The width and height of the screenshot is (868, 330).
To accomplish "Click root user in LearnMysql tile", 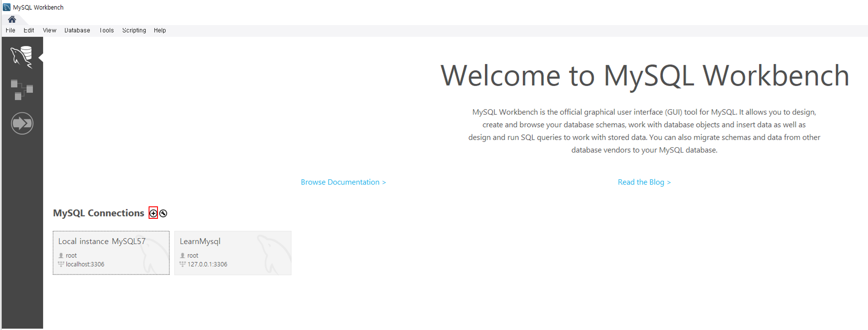I will click(193, 255).
